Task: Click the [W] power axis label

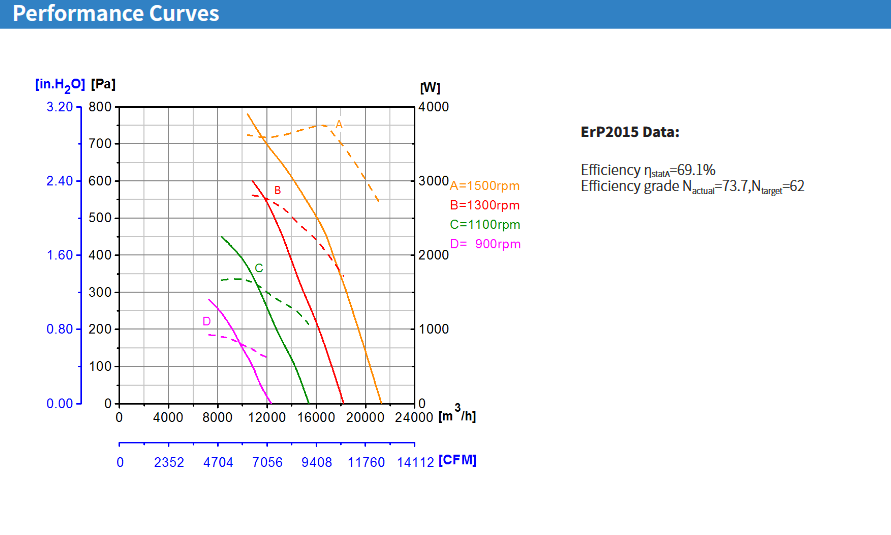Action: click(x=430, y=87)
